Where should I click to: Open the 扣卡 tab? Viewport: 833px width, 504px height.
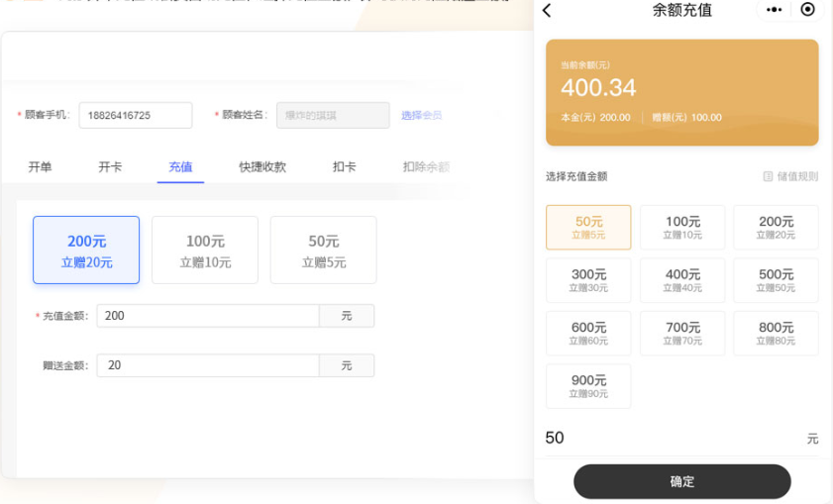click(345, 166)
